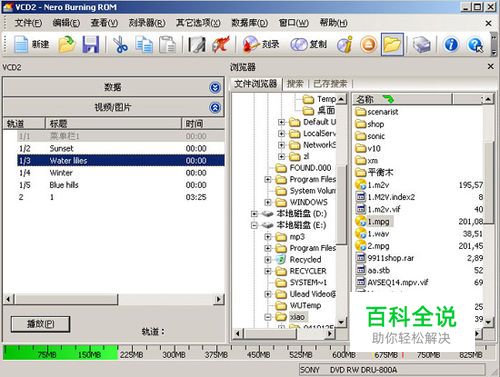Open the 查看(V) menu
Screen dimensions: 500x377
tap(104, 23)
